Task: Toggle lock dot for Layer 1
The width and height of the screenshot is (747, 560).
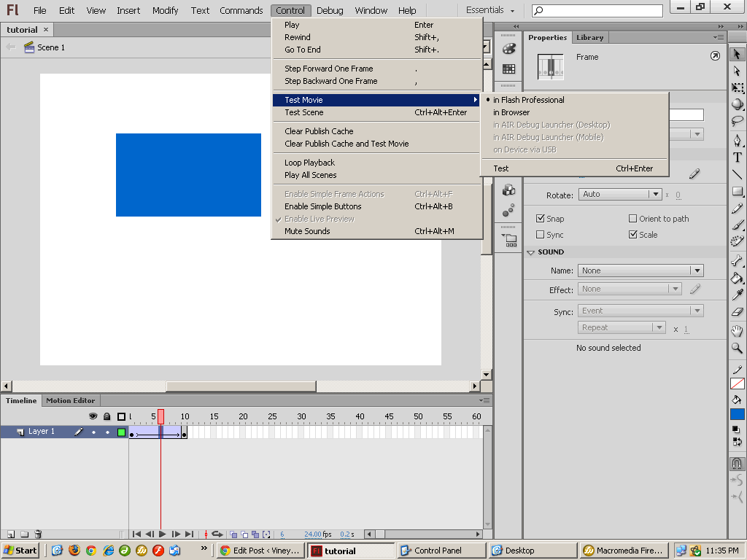Action: pyautogui.click(x=107, y=432)
